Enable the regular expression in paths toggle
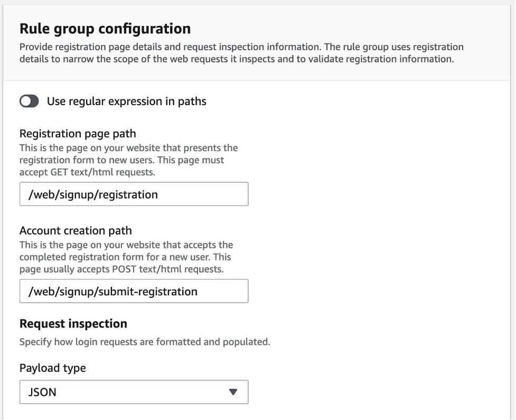This screenshot has width=516, height=420. pyautogui.click(x=29, y=101)
